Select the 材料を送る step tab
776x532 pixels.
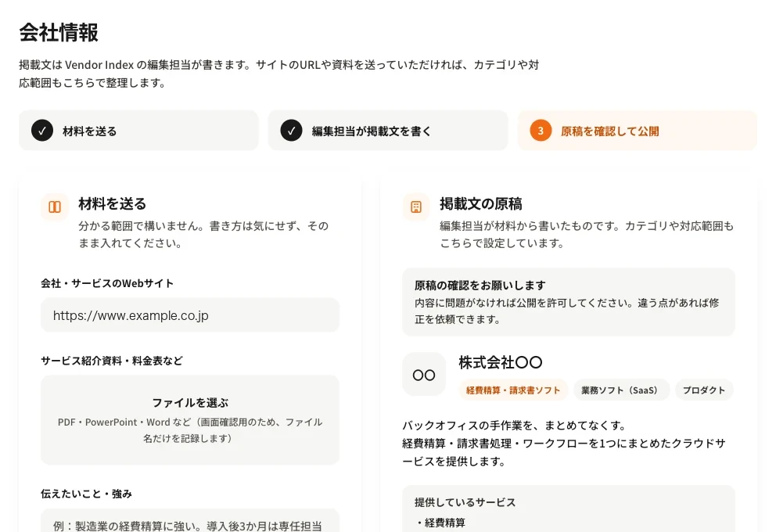tap(138, 131)
